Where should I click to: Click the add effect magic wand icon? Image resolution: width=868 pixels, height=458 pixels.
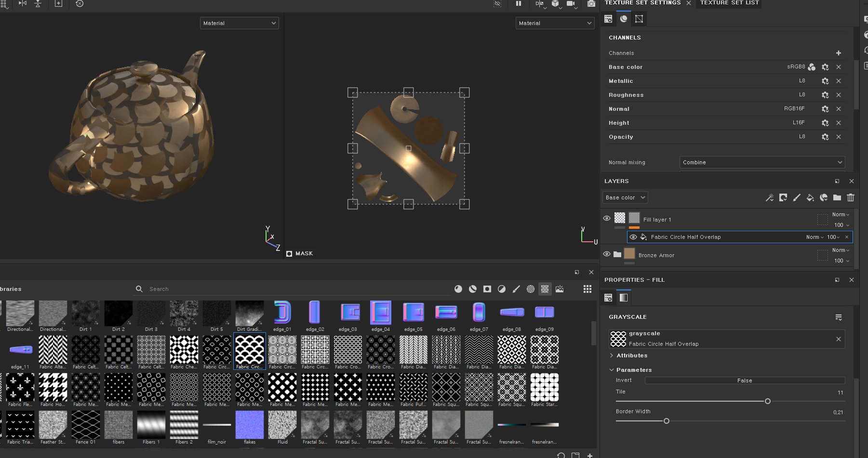[770, 197]
